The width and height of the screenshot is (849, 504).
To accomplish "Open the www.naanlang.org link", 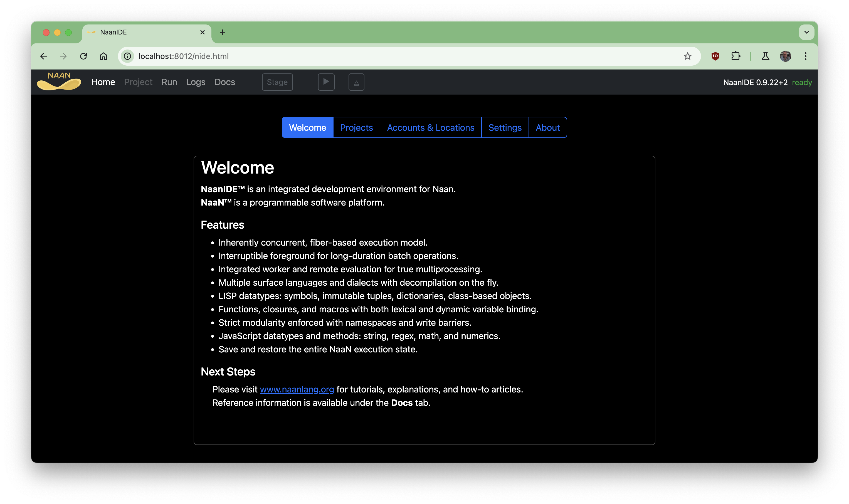I will pos(297,390).
